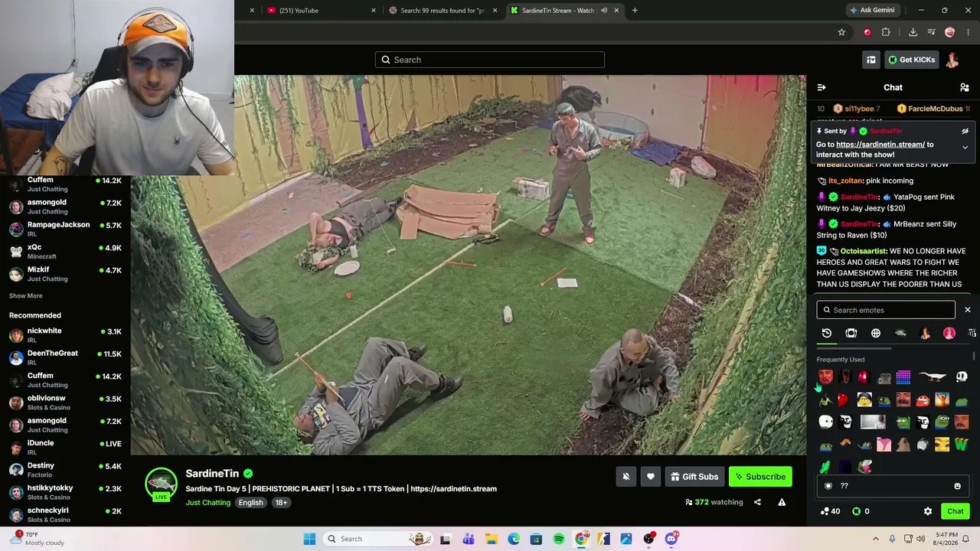This screenshot has width=980, height=551.
Task: Open a new browser tab
Action: tap(635, 11)
